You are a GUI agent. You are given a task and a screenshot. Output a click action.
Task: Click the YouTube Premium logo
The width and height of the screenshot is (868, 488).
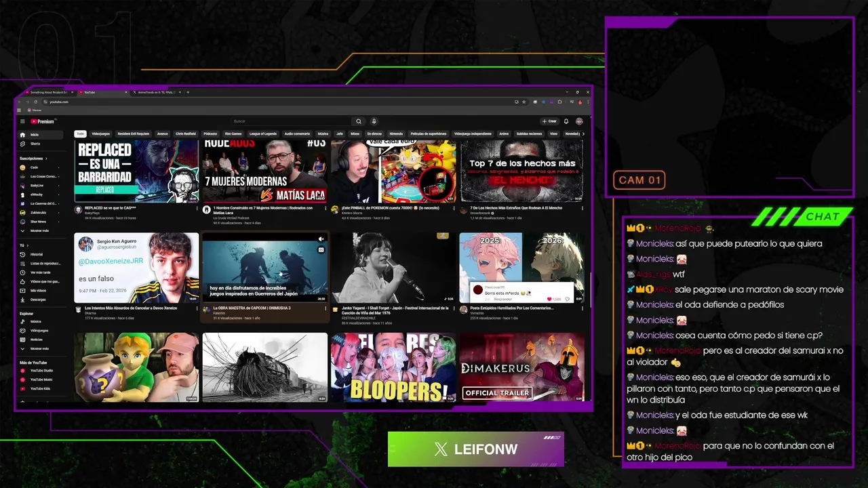43,121
